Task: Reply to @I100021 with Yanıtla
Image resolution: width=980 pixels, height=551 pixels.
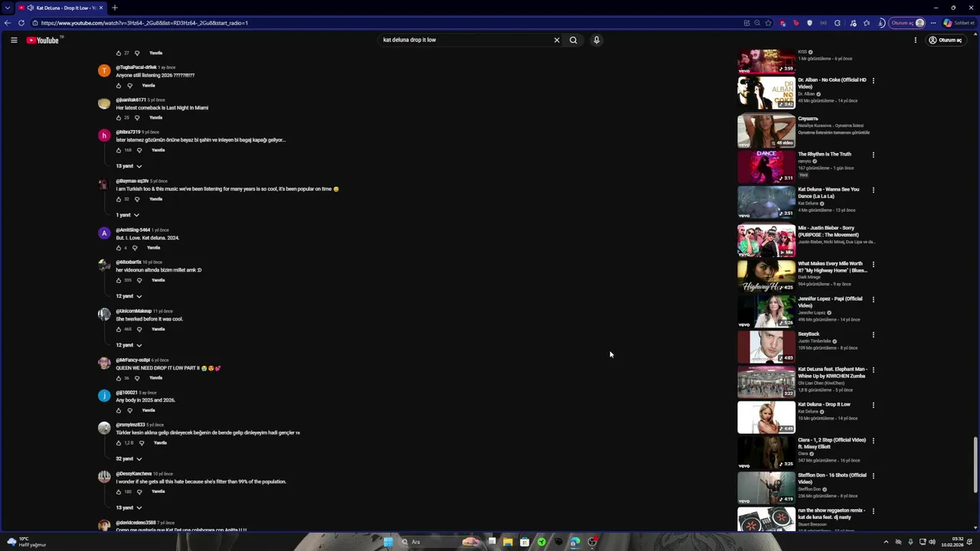Action: 149,410
